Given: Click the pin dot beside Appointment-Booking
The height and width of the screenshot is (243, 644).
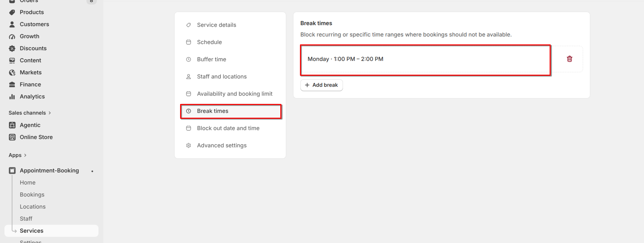Looking at the screenshot, I should [x=92, y=171].
